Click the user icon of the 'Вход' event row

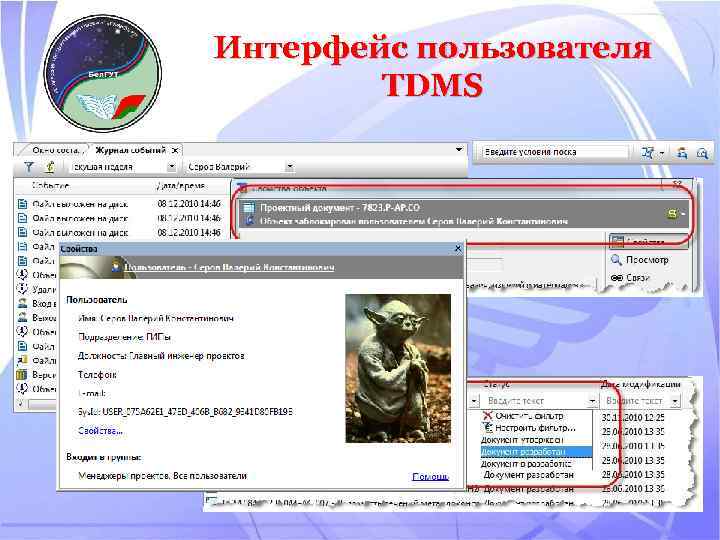click(x=22, y=304)
